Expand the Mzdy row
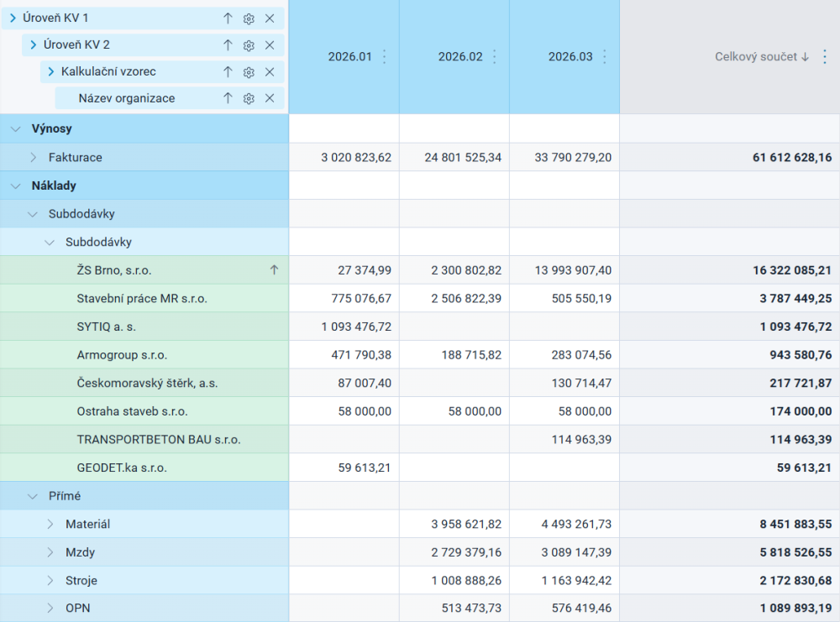Viewport: 840px width, 622px height. coord(50,552)
